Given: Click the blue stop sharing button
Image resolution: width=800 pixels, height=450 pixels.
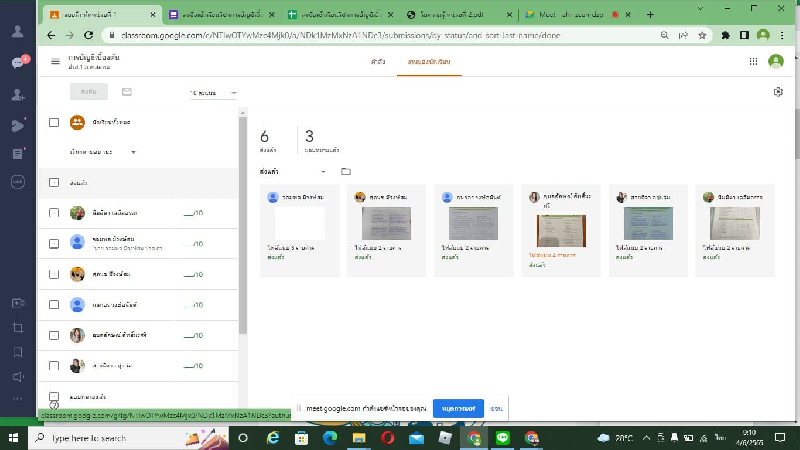Looking at the screenshot, I should pos(458,408).
